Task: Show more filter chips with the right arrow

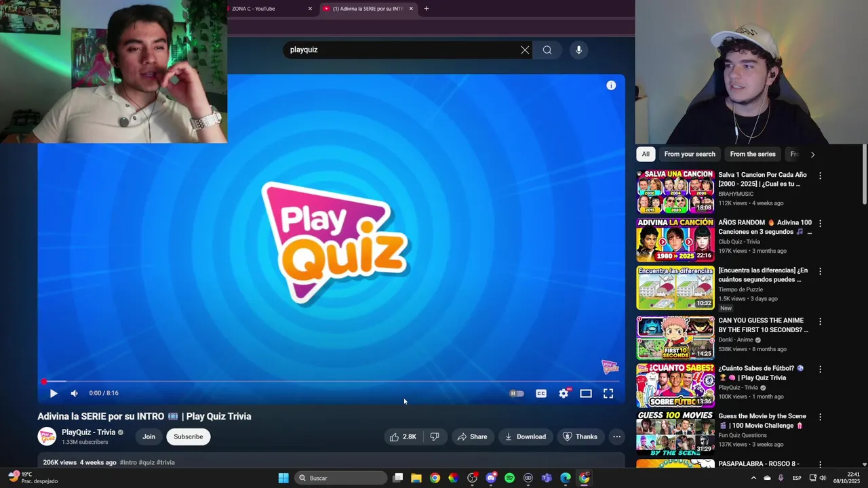Action: [x=812, y=155]
